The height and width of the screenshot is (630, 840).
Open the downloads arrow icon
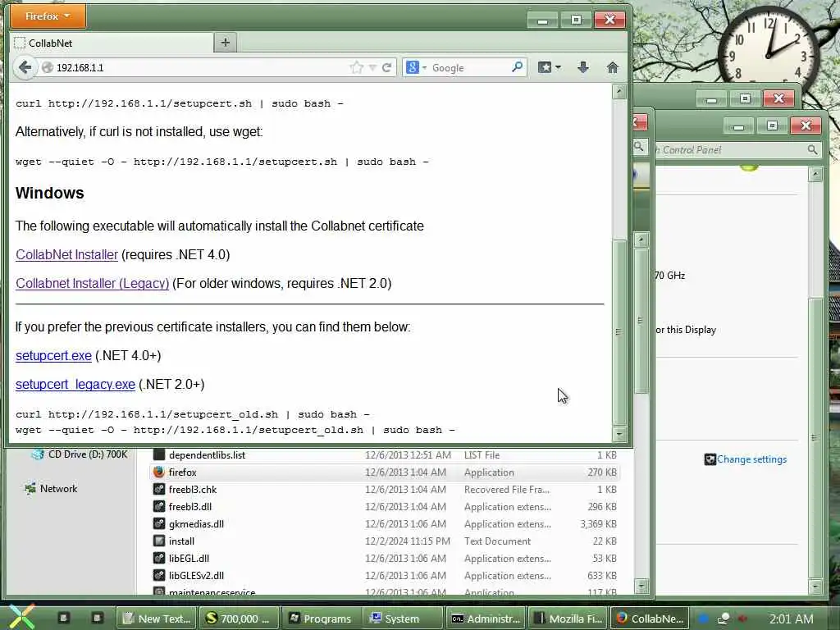tap(583, 67)
